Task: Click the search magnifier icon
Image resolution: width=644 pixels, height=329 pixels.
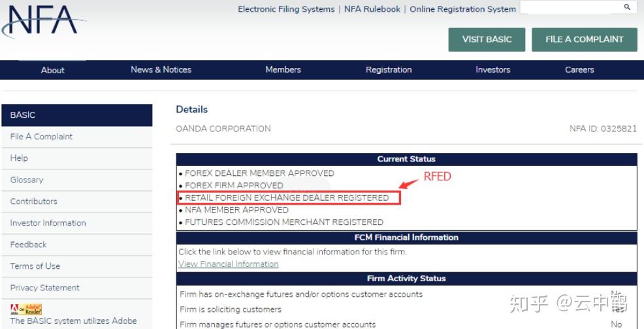Action: (x=627, y=7)
